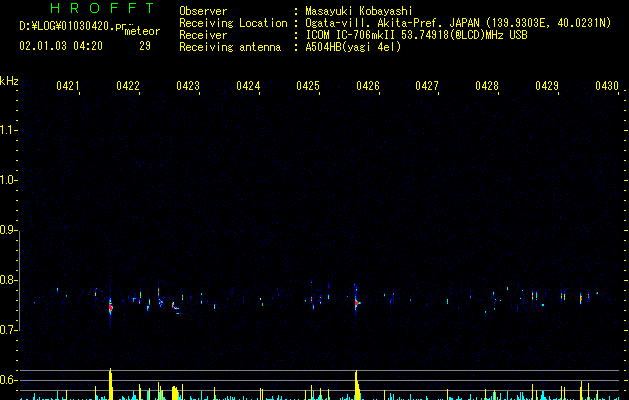Click the 0425 time marker
The image size is (629, 400).
[x=308, y=86]
